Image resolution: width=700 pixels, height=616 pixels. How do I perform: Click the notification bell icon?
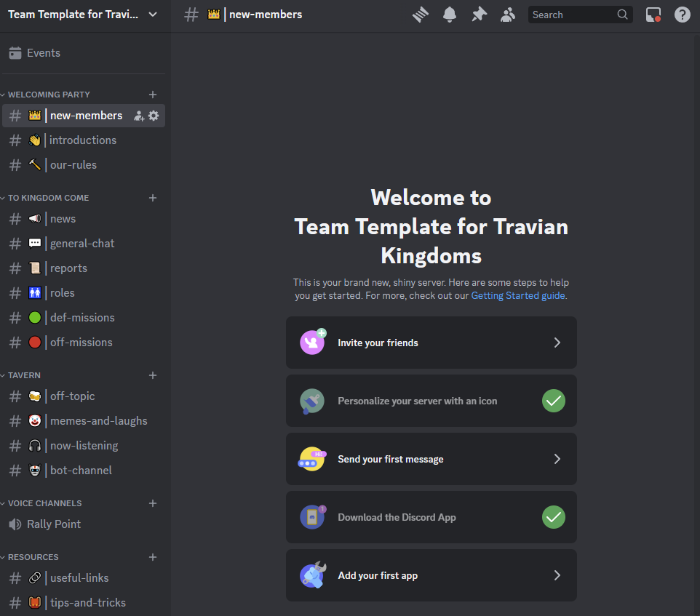[x=450, y=15]
